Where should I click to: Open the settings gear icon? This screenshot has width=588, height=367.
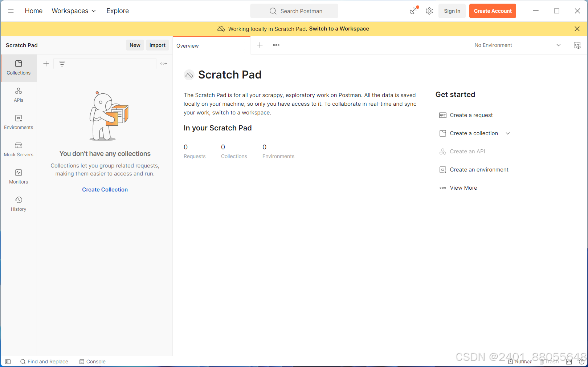429,11
